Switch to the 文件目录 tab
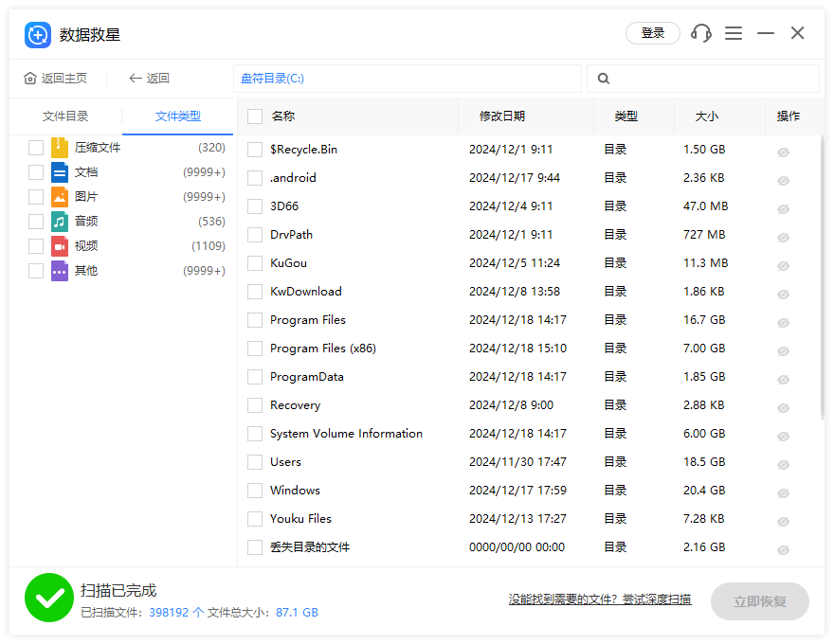The image size is (834, 644). click(65, 116)
